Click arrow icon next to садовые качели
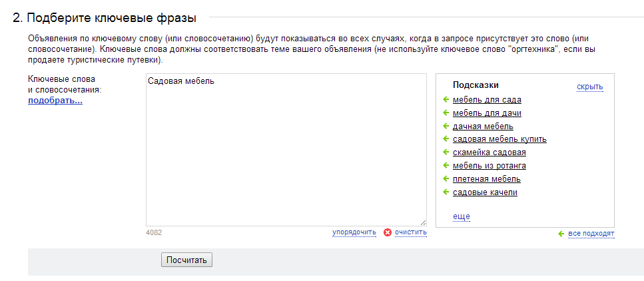Screen dimensions: 644x281 click(x=446, y=192)
